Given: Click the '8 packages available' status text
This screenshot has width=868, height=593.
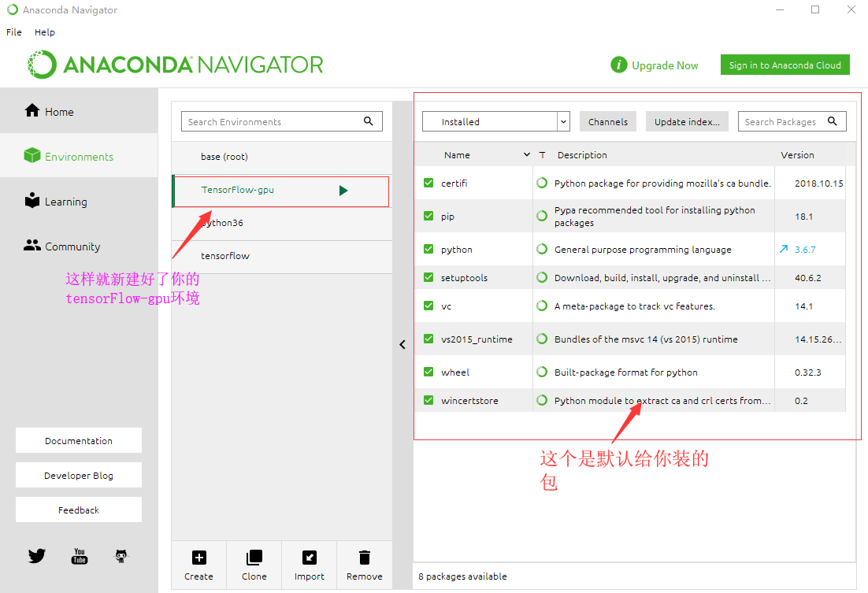Looking at the screenshot, I should pos(463,576).
